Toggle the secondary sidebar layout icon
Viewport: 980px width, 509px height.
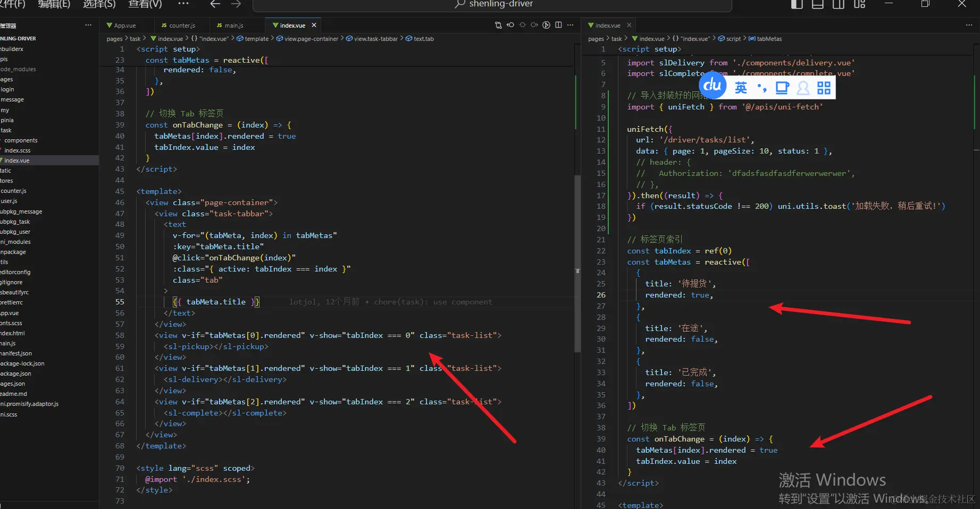click(x=839, y=4)
